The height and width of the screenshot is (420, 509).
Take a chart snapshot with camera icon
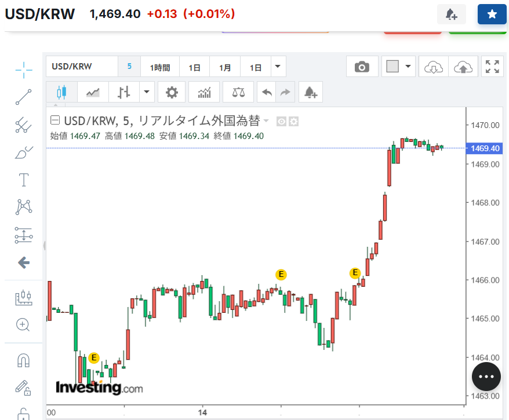pos(362,67)
